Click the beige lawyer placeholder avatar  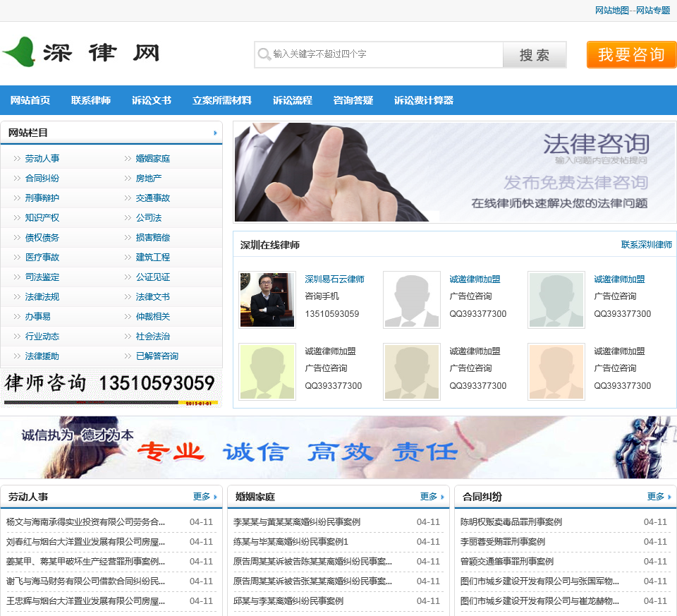point(411,372)
